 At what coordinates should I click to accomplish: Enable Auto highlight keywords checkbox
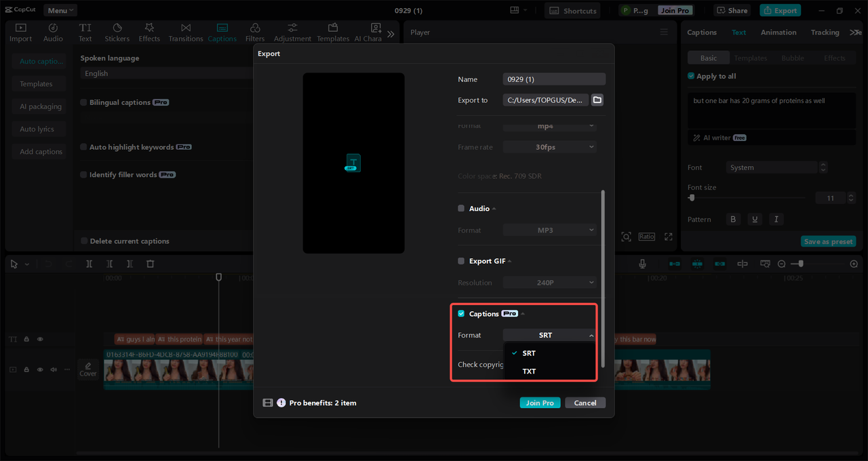pos(83,147)
